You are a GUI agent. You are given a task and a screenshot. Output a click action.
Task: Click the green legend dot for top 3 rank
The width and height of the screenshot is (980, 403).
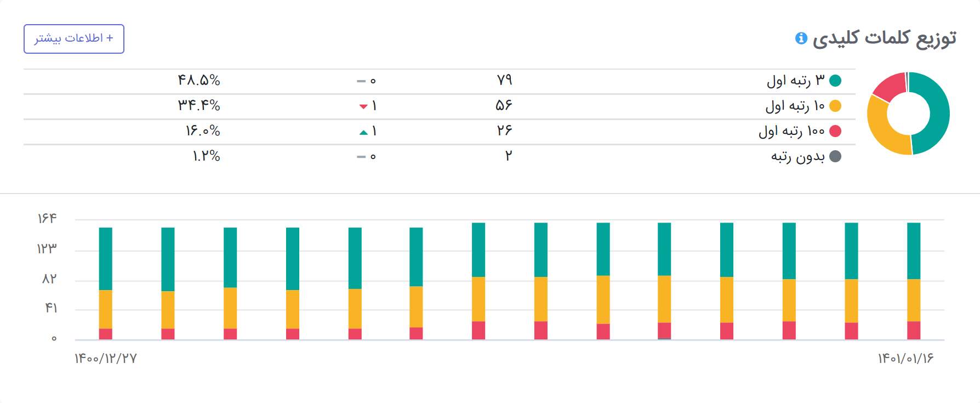click(835, 81)
